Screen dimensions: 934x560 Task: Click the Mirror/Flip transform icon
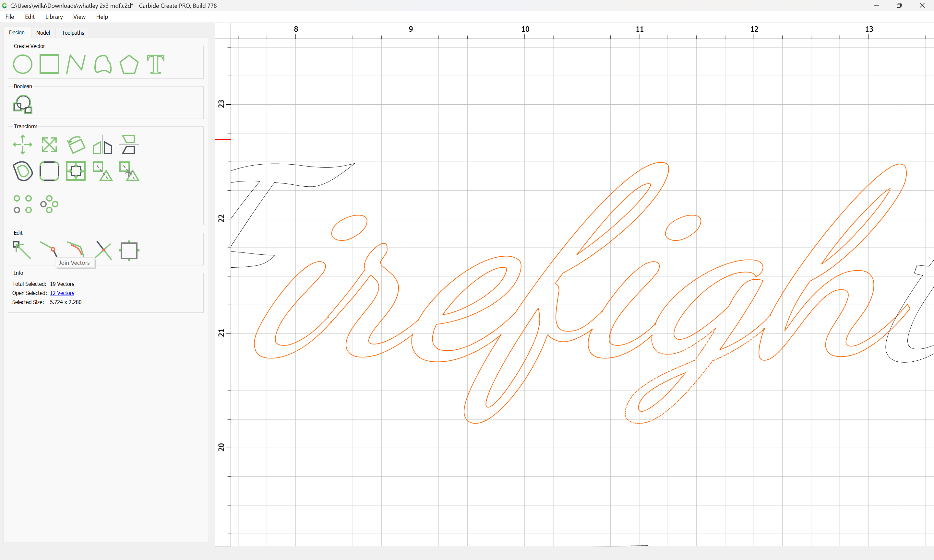tap(102, 145)
